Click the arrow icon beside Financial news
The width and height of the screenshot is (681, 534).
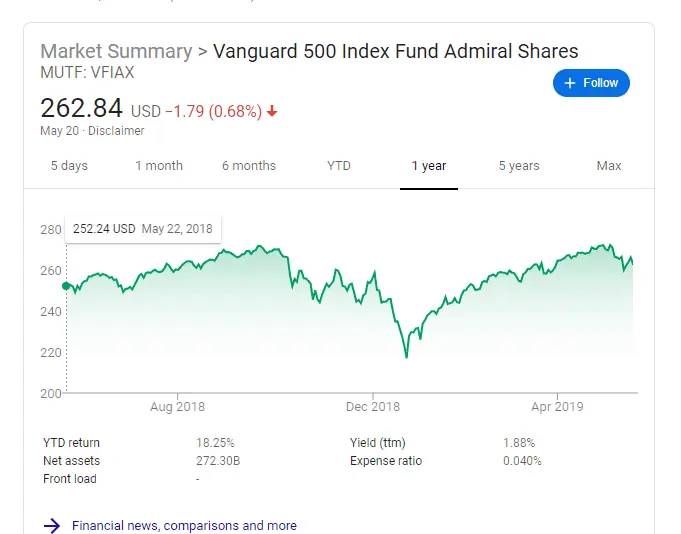[x=52, y=525]
